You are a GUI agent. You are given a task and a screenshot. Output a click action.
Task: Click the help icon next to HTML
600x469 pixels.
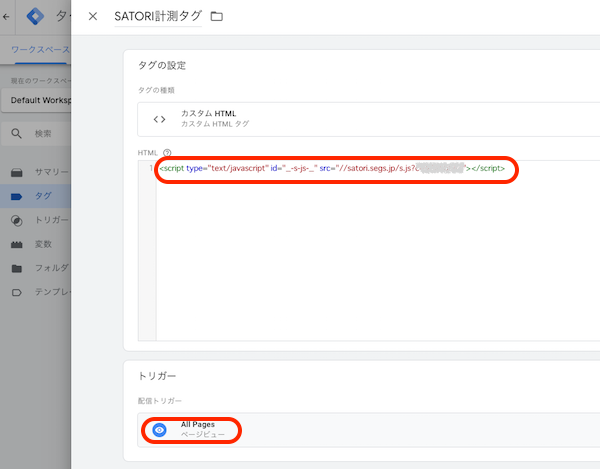[x=167, y=153]
